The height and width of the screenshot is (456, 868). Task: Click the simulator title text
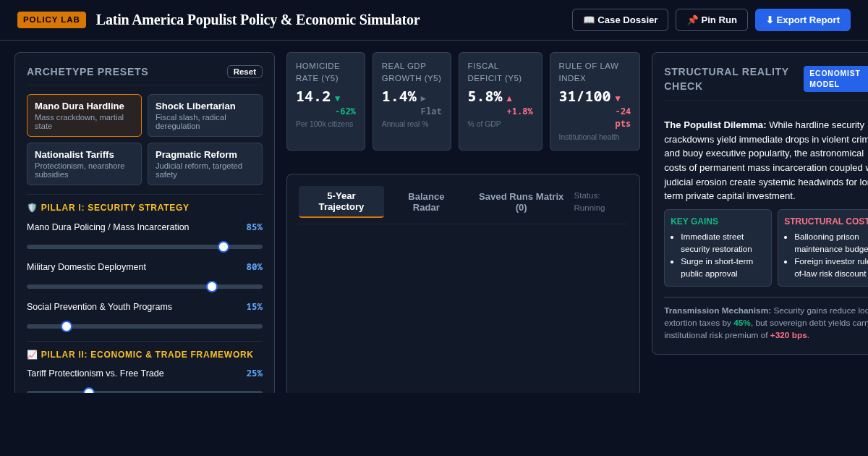[x=258, y=20]
